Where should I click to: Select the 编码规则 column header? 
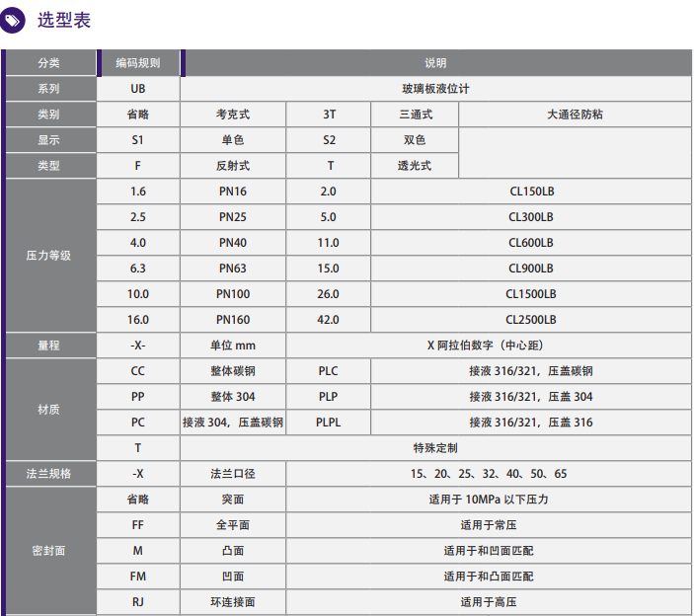pos(138,63)
